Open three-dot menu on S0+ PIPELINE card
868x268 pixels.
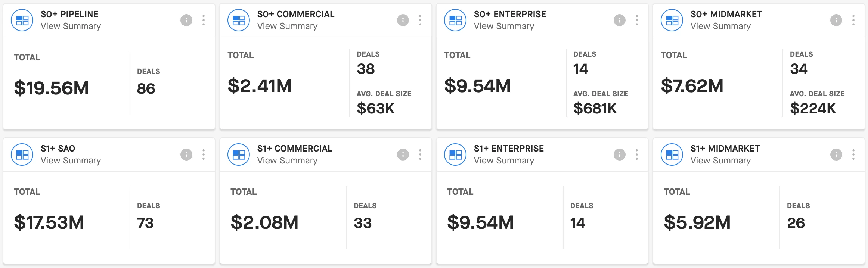204,20
